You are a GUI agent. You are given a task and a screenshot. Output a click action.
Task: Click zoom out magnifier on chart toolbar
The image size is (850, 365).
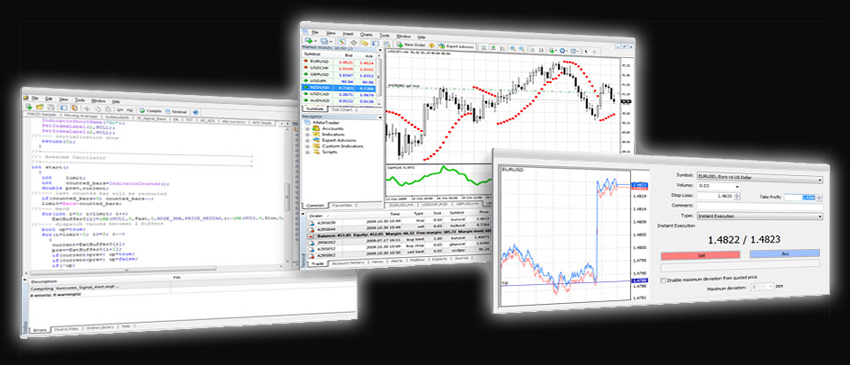point(521,49)
